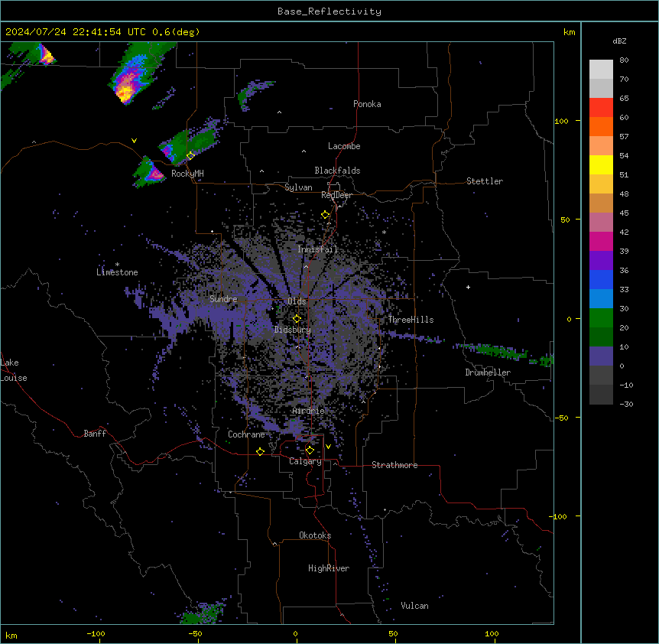Click the green echo patch at bottom edge

[202, 613]
